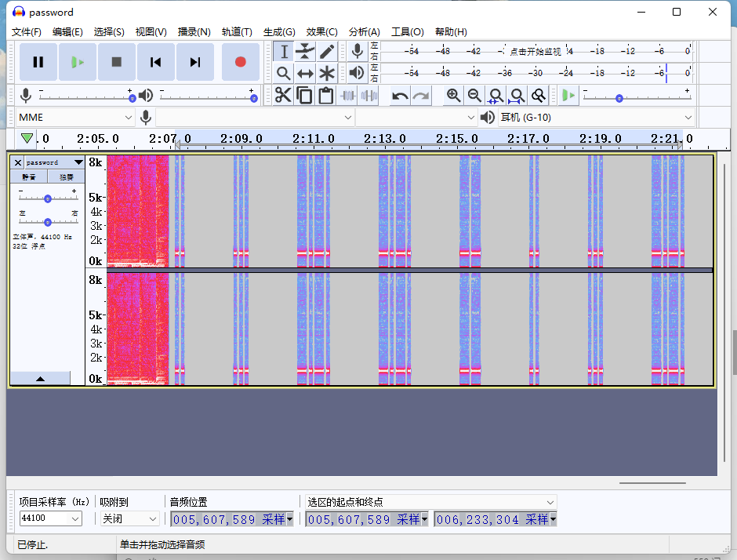Screen dimensions: 737x560
Task: Open the 播录(N) menu
Action: pos(194,32)
